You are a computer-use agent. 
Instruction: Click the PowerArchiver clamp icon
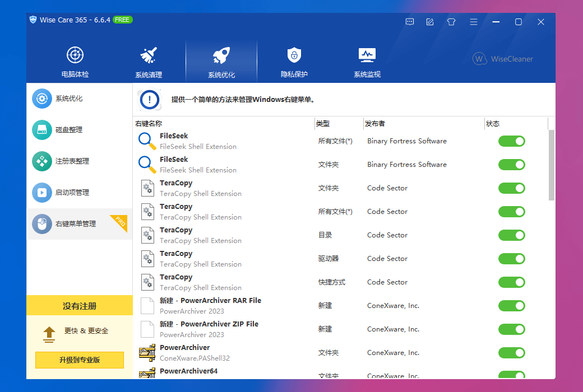pos(147,353)
